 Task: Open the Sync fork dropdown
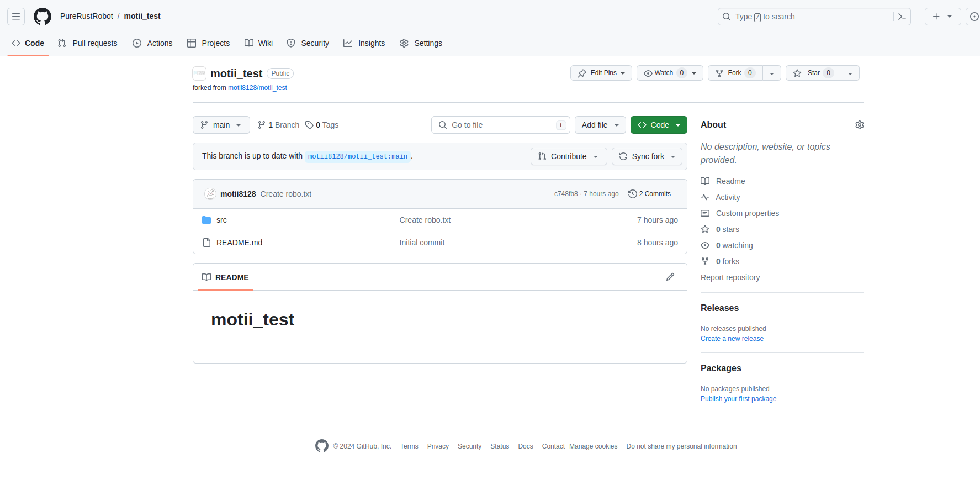pyautogui.click(x=647, y=156)
